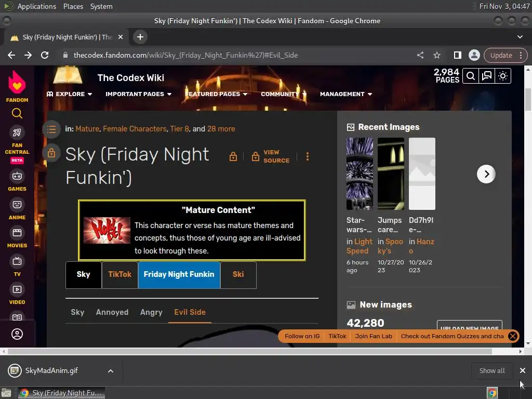Viewport: 532px width, 399px height.
Task: Advance Recent Images carousel arrow
Action: 486,174
